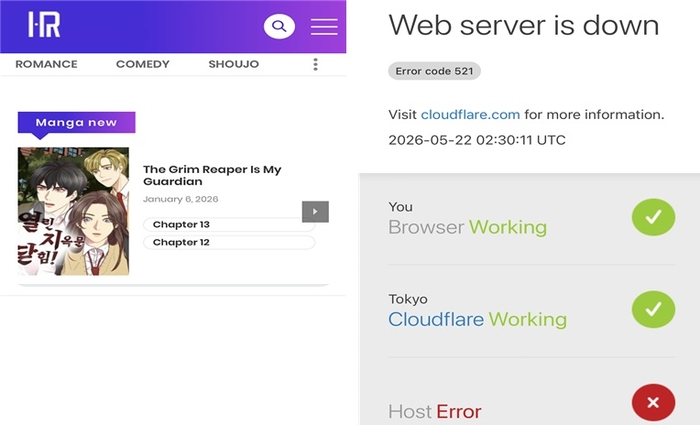Open The Grim Reaper cover thumbnail
Viewport: 700px width, 425px height.
[x=74, y=211]
